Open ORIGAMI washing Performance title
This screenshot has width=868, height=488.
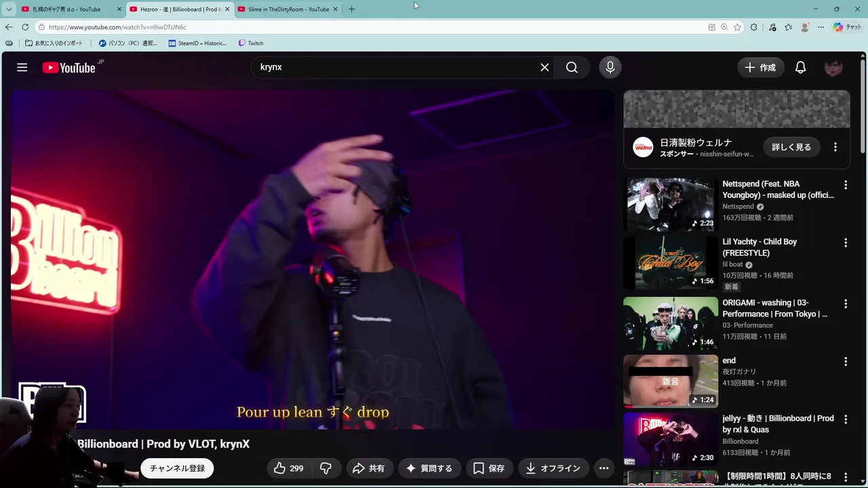(774, 308)
